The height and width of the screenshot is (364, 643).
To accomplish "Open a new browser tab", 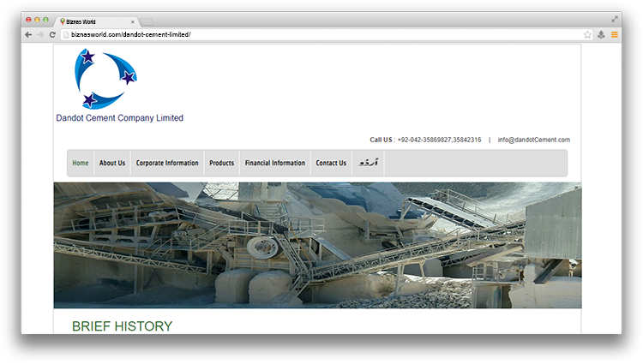I will point(147,21).
